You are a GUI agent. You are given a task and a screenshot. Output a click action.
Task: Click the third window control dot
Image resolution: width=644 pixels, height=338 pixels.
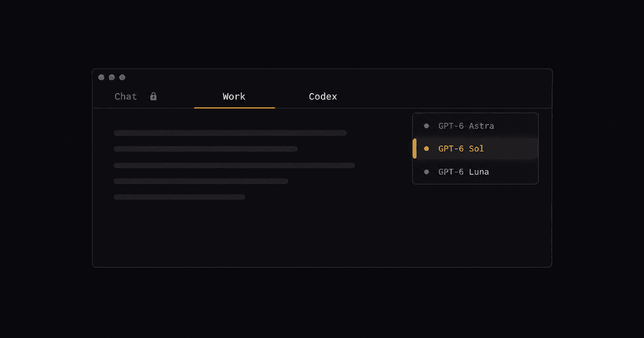(x=122, y=77)
